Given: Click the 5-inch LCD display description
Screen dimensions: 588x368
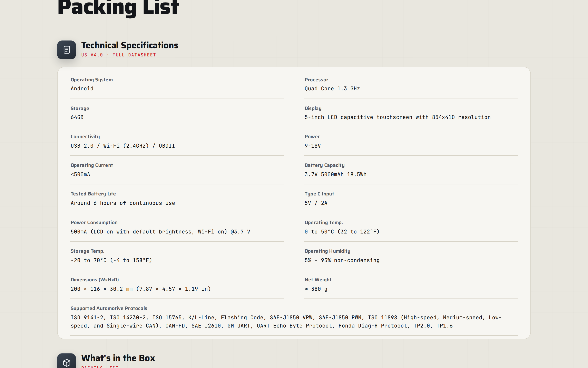Looking at the screenshot, I should click(x=398, y=117).
